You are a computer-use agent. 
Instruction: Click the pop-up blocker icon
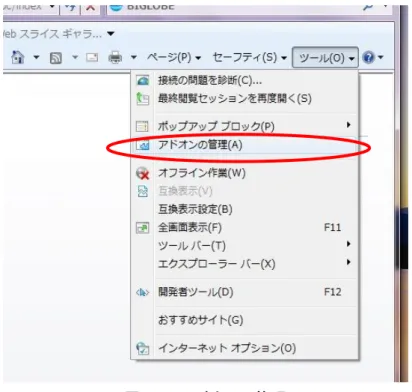click(x=142, y=127)
